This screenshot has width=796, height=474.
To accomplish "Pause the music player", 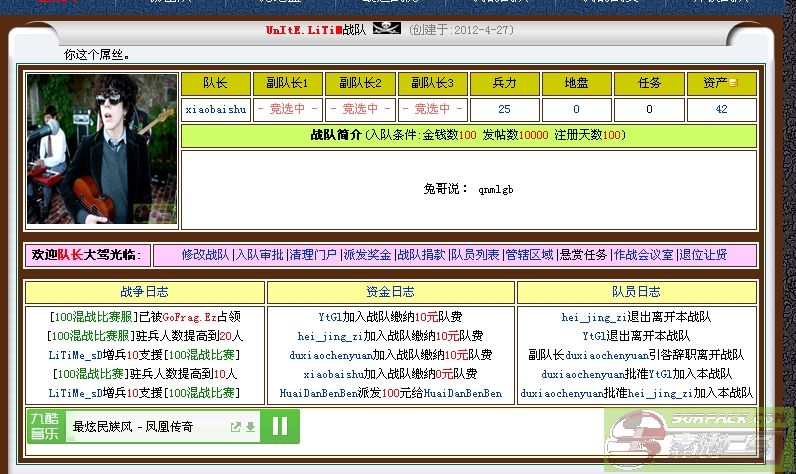I will (279, 427).
